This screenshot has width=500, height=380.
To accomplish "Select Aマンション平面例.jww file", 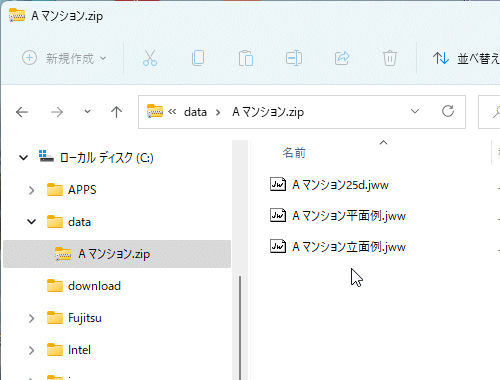I will [338, 216].
